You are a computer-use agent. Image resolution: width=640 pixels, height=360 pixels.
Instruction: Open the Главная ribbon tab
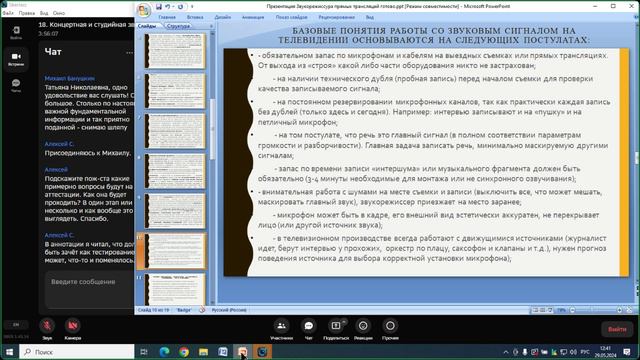click(x=167, y=17)
